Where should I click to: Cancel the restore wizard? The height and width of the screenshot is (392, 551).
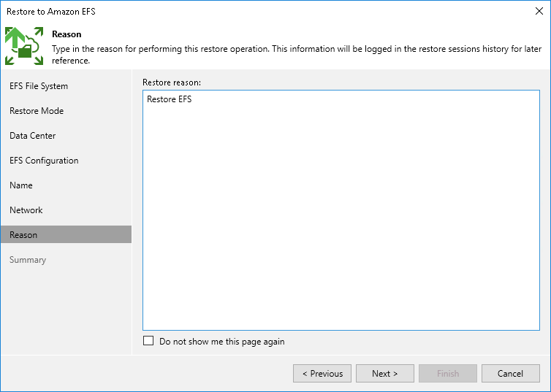[510, 374]
